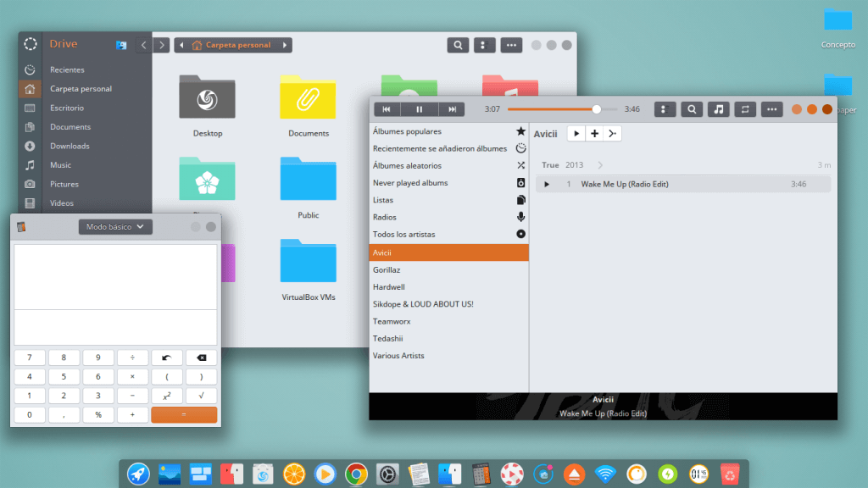Open the Public folder
Screen dimensions: 868x488
tap(308, 180)
